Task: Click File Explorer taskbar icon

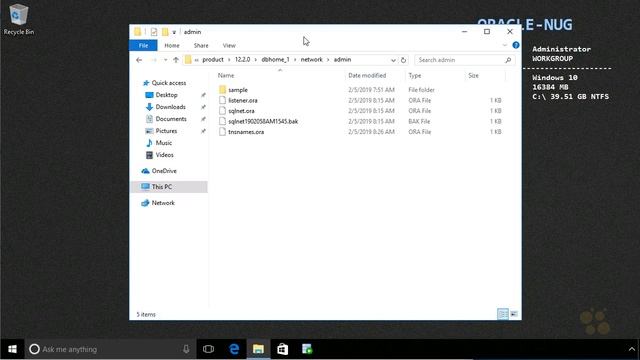Action: coord(258,349)
